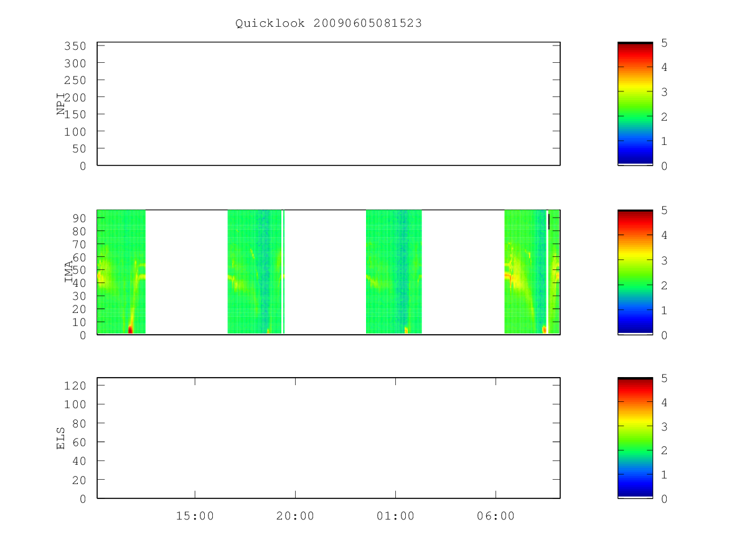Screen dimensions: 747x560
Task: Click the 10 tick label on IMA axis
Action: pos(79,322)
